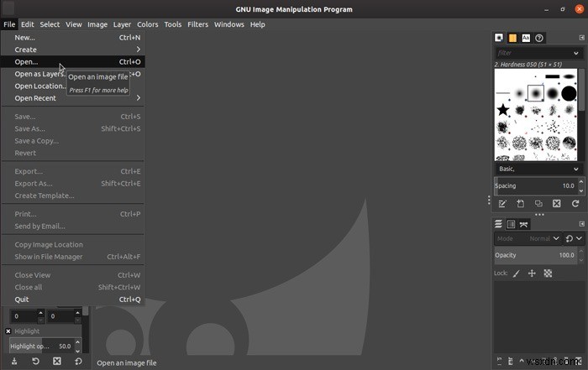Open the Document History tab icon
The width and height of the screenshot is (588, 370).
tap(539, 38)
